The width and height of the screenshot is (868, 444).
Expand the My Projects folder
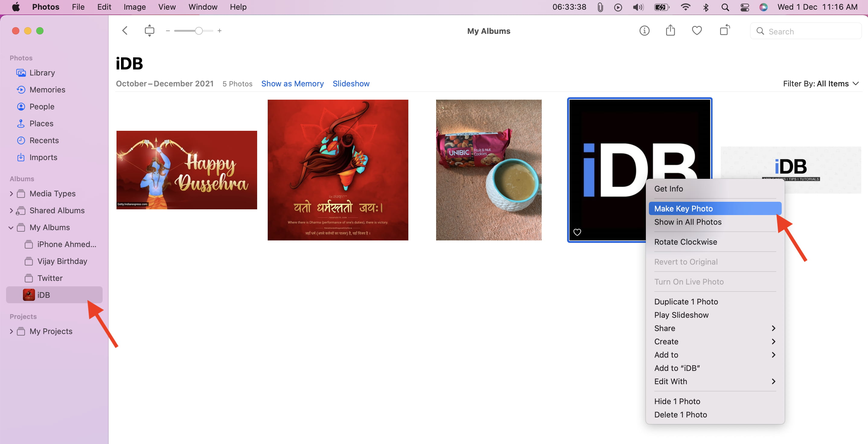coord(11,331)
